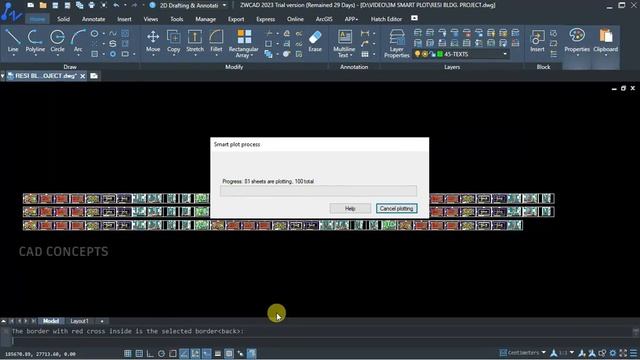The width and height of the screenshot is (640, 360).
Task: Expand the Properties panel dropdown arrow
Action: coord(577,55)
